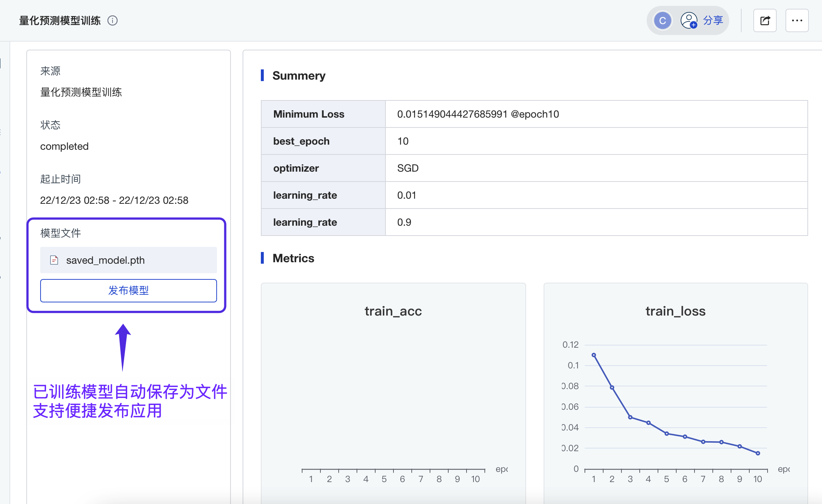Image resolution: width=822 pixels, height=504 pixels.
Task: Click the 发布模型 publish button
Action: tap(129, 291)
